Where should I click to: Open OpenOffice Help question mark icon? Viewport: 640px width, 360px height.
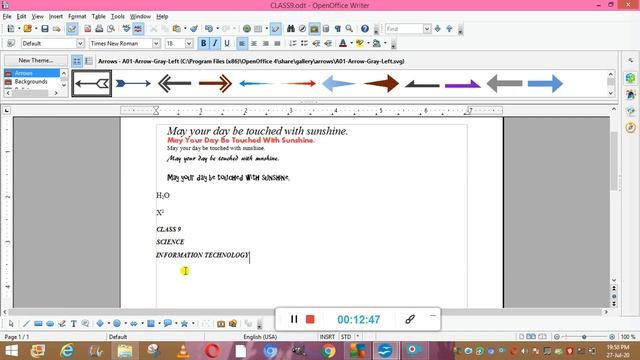coord(365,29)
